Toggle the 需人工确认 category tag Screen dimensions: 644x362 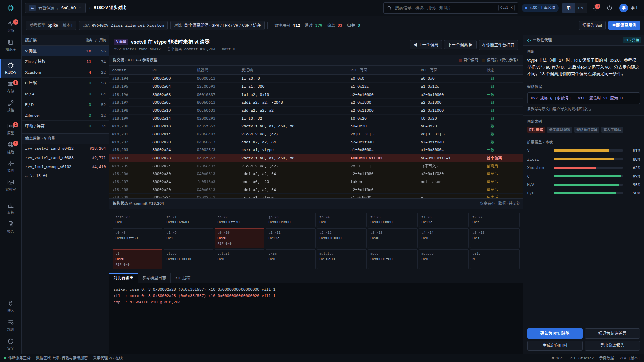tap(612, 130)
